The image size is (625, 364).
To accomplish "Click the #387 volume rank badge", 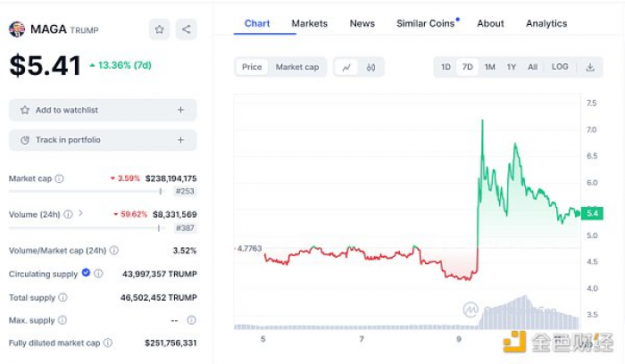I will click(x=185, y=227).
